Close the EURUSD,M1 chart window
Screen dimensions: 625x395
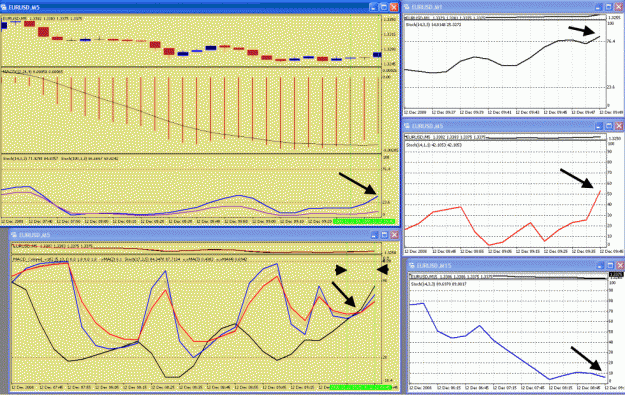(619, 7)
